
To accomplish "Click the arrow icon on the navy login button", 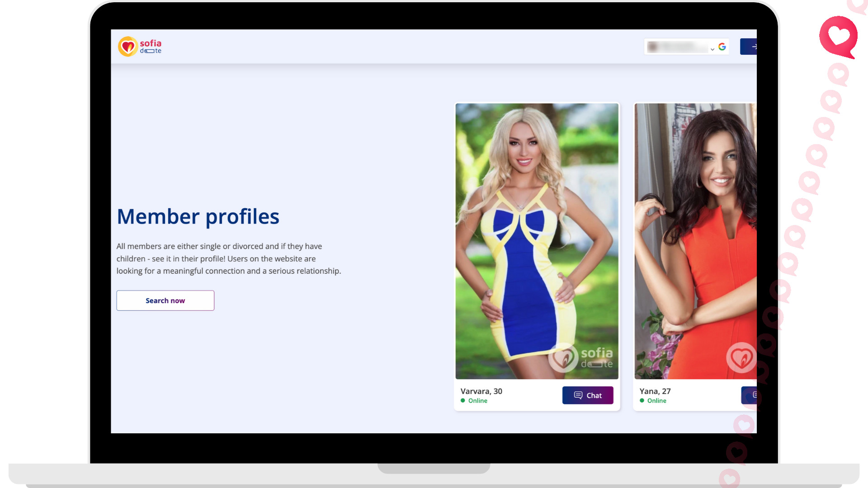I will (x=755, y=47).
